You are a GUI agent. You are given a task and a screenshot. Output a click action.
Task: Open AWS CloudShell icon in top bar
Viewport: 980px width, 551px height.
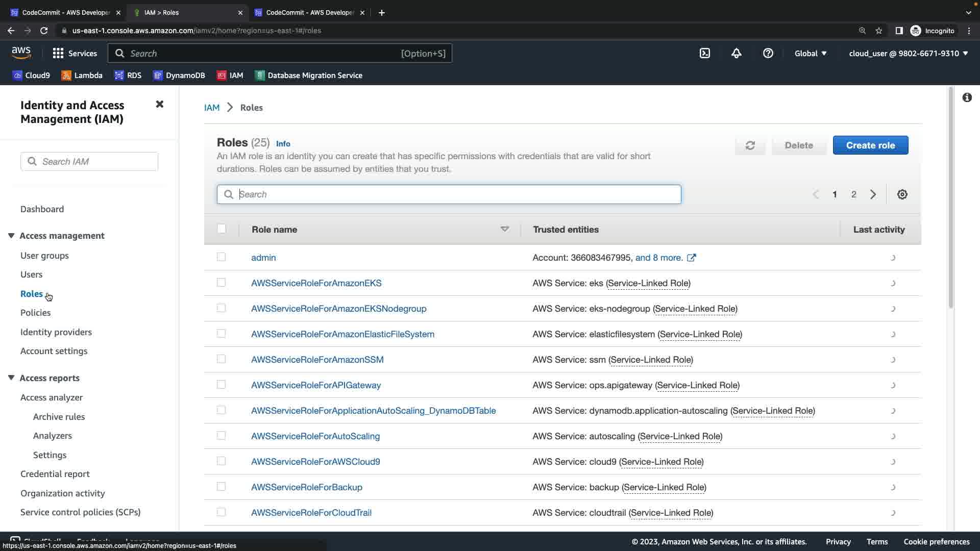pyautogui.click(x=704, y=53)
